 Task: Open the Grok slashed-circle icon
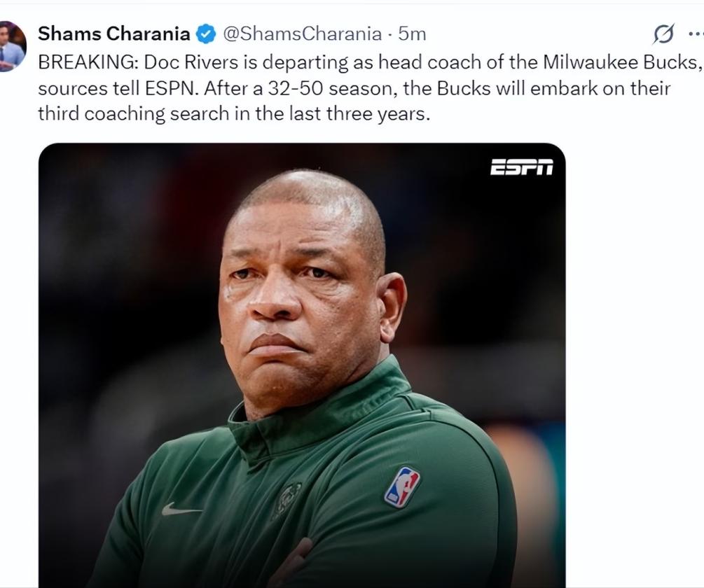[x=663, y=33]
